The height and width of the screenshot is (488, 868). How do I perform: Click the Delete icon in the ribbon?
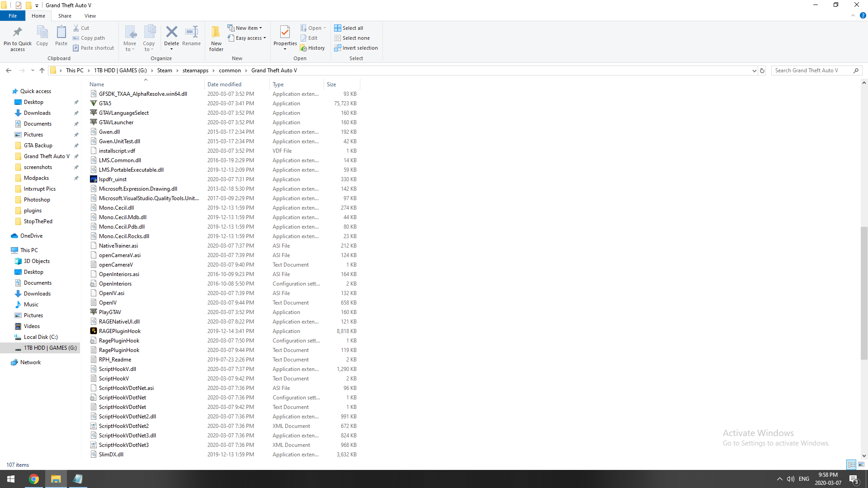pos(171,33)
